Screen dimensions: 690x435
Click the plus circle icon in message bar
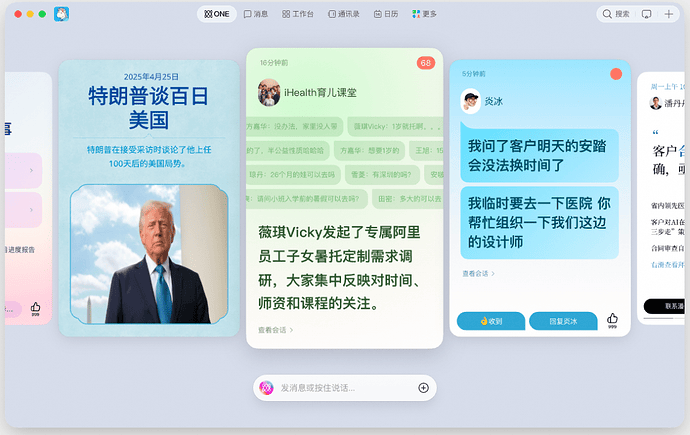(423, 388)
